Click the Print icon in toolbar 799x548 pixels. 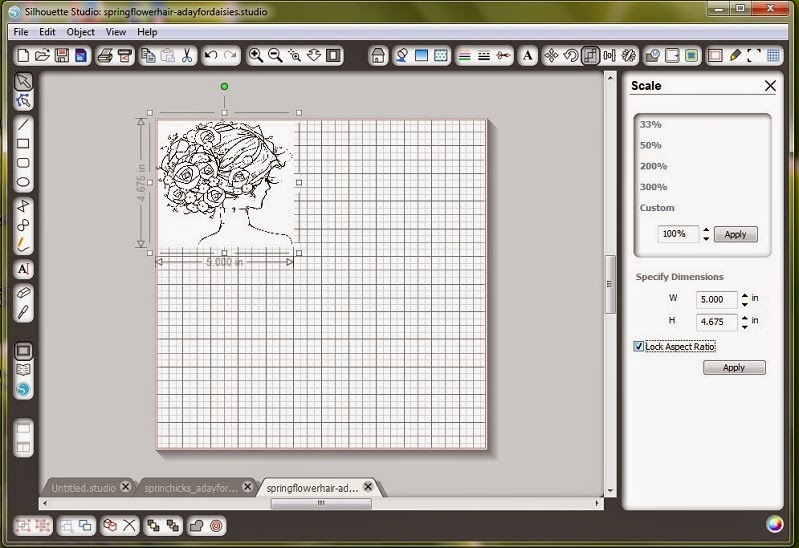click(105, 55)
